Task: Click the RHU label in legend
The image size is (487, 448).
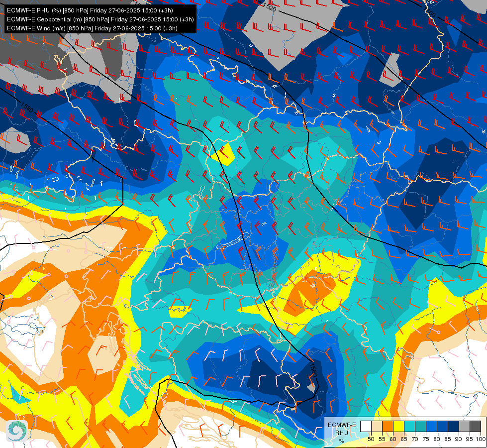Action: pos(342,433)
